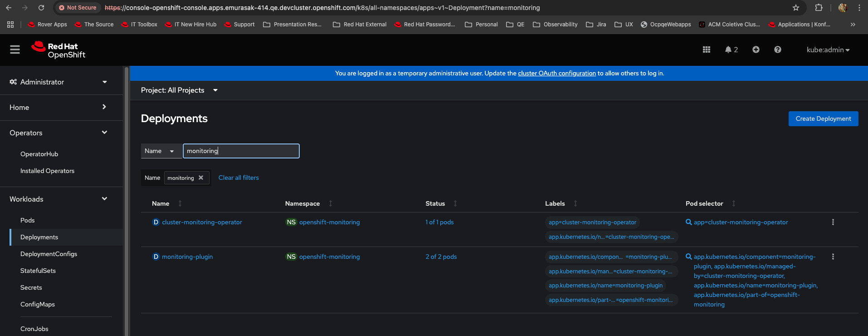Expand the Administrator perspective switcher
This screenshot has width=868, height=336.
59,82
